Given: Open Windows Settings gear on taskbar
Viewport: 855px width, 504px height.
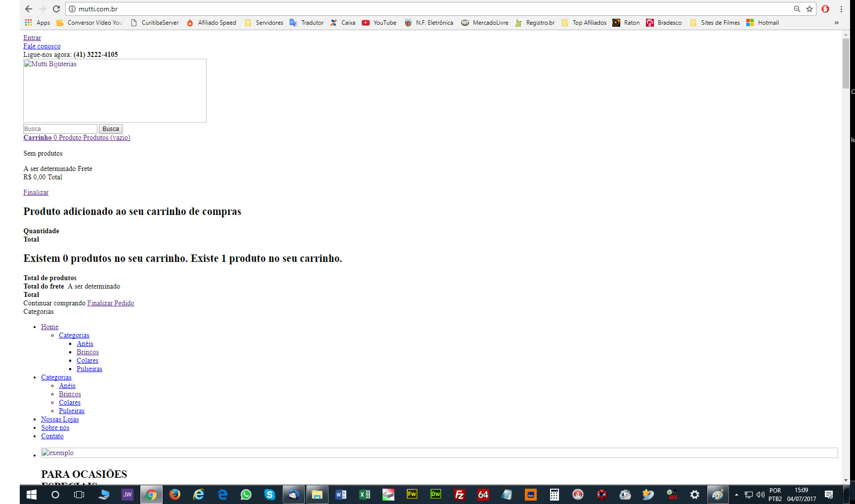Looking at the screenshot, I should click(x=695, y=495).
